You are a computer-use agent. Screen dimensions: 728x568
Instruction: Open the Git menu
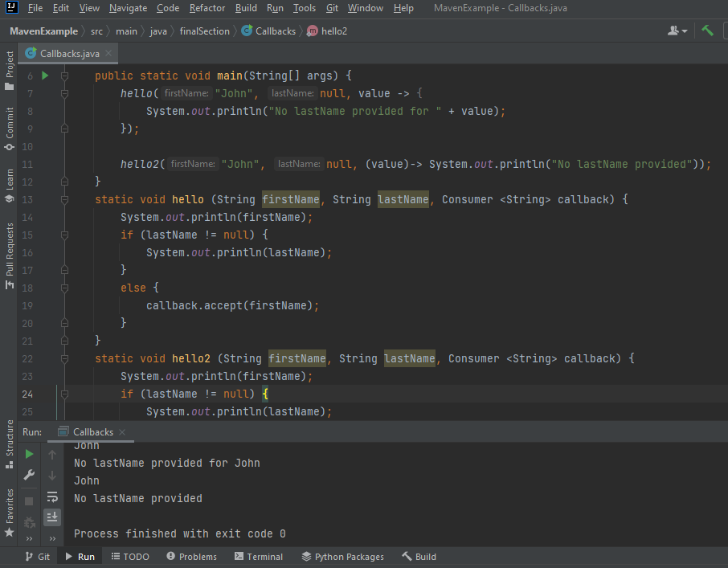click(x=332, y=8)
